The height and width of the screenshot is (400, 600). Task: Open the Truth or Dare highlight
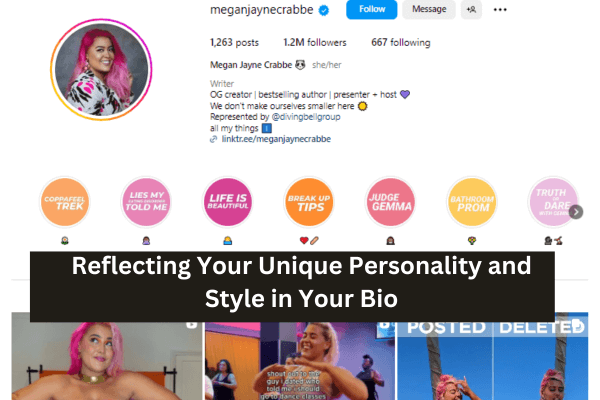[x=553, y=202]
